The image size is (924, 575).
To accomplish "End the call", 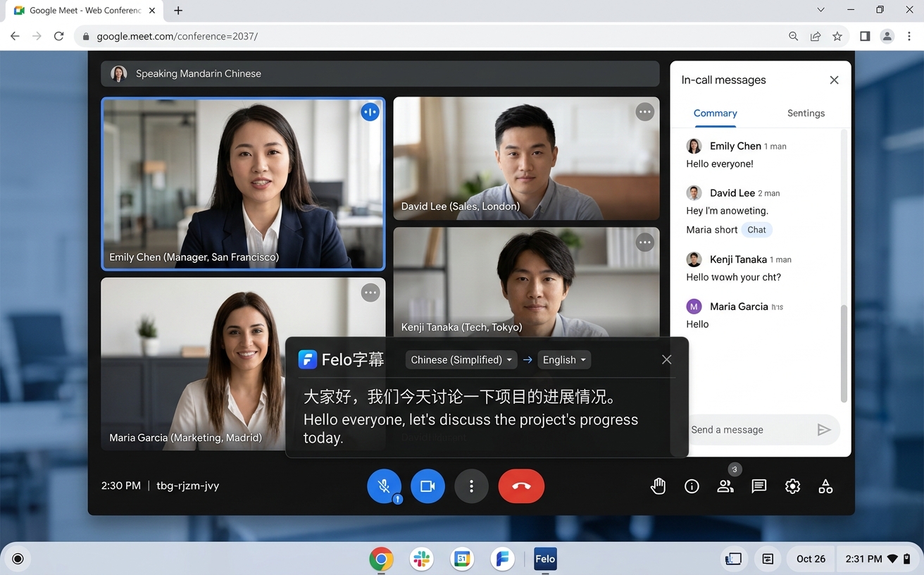I will point(521,486).
